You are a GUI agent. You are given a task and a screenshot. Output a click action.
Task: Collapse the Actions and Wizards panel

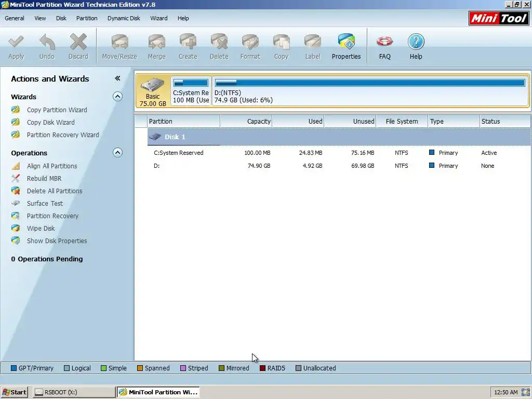click(x=117, y=78)
